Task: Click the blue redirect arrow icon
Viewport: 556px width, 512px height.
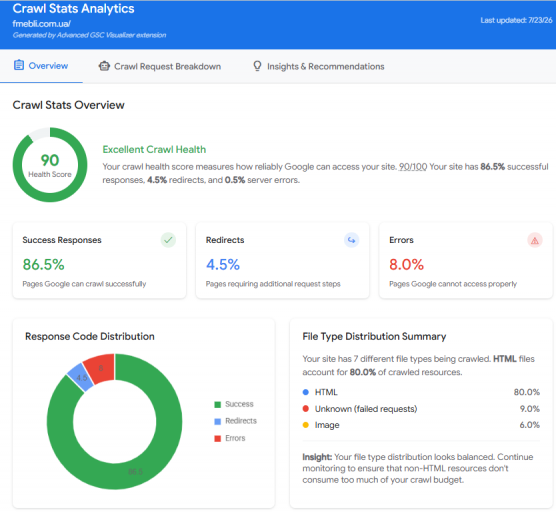Action: (351, 240)
